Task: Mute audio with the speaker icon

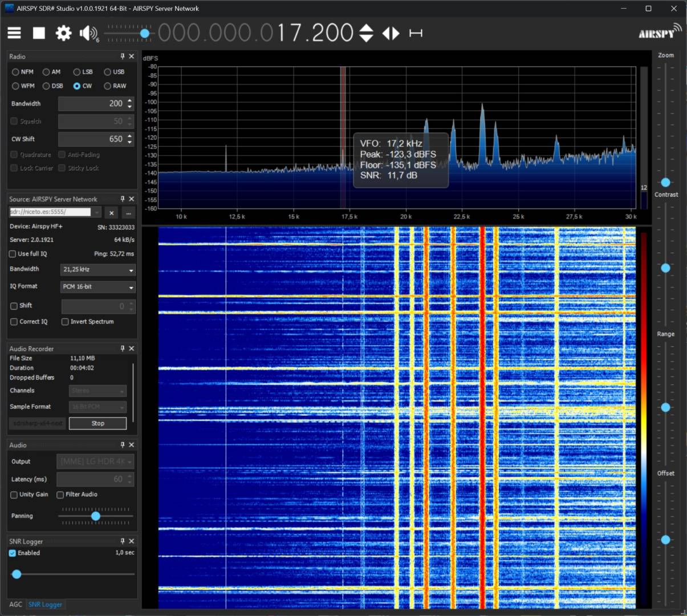Action: tap(88, 33)
